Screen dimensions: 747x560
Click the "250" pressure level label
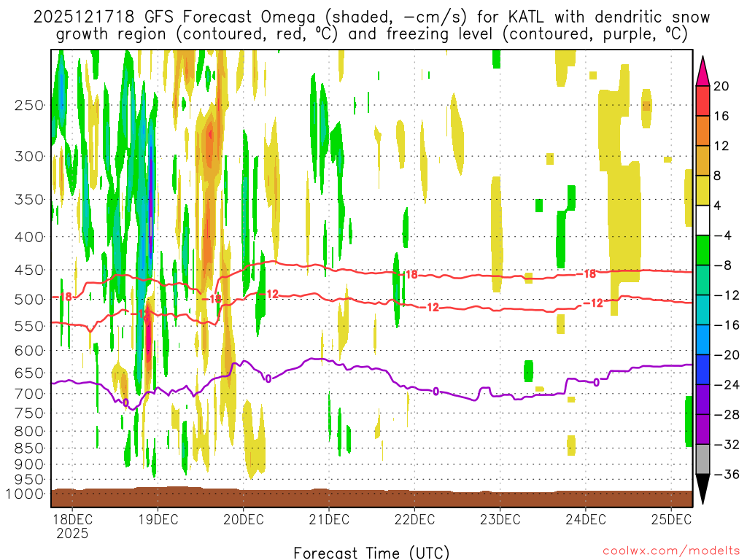tap(29, 105)
